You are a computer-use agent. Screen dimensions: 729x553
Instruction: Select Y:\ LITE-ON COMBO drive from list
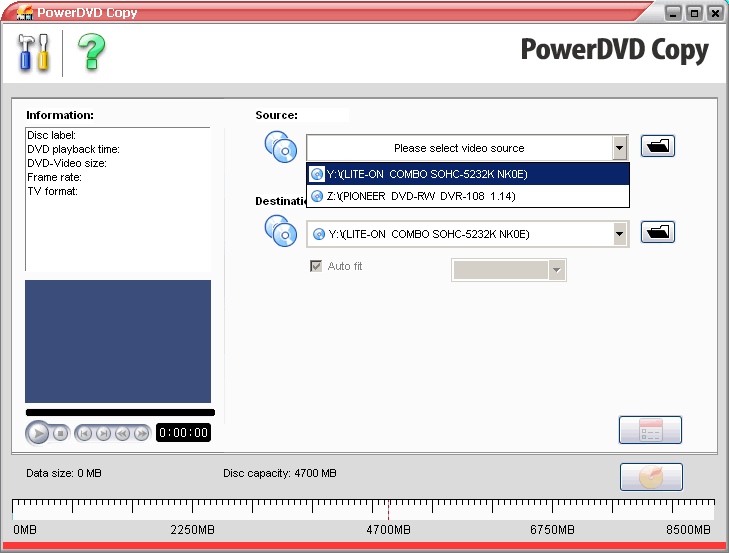pos(468,174)
